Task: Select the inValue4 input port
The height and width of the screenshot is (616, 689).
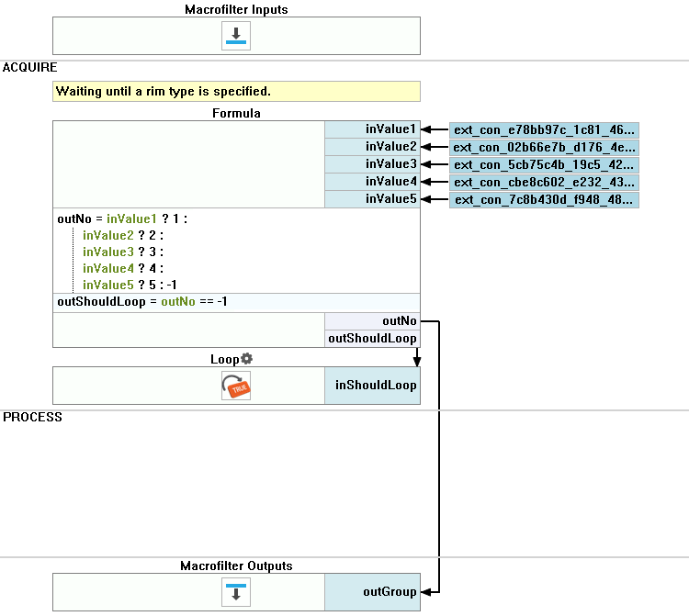Action: point(372,182)
